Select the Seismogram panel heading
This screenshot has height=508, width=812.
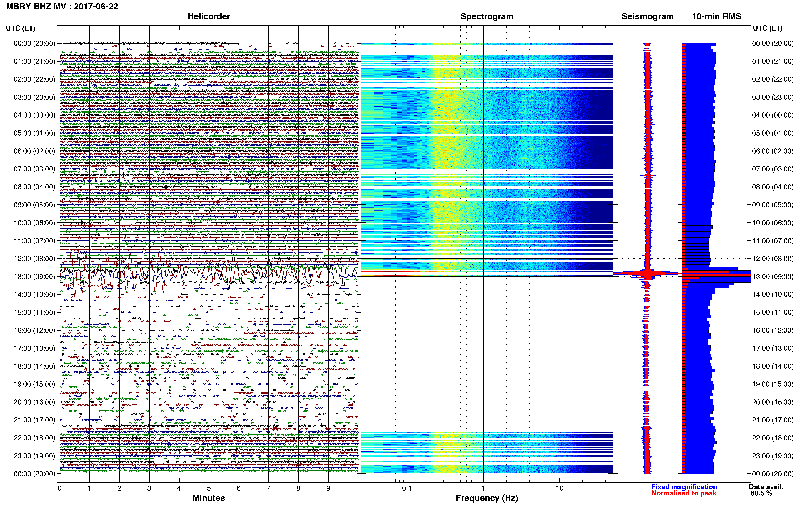coord(648,16)
